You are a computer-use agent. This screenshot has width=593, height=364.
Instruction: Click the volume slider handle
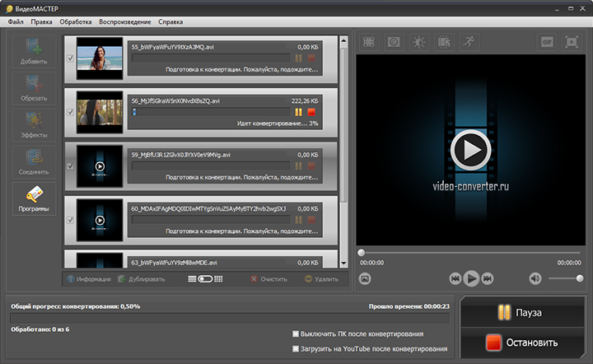click(579, 278)
